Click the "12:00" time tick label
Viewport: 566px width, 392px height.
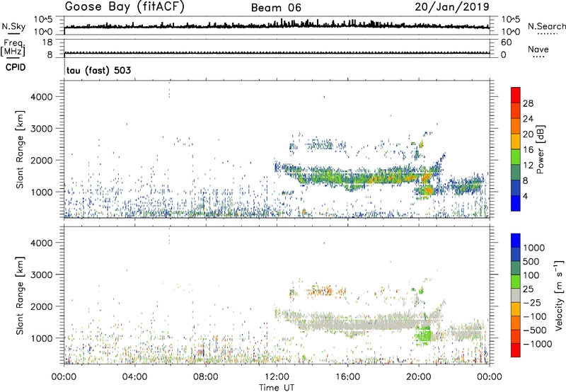277,377
